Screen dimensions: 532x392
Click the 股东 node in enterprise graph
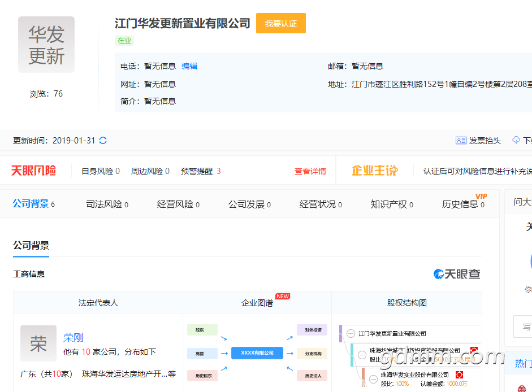(x=202, y=330)
